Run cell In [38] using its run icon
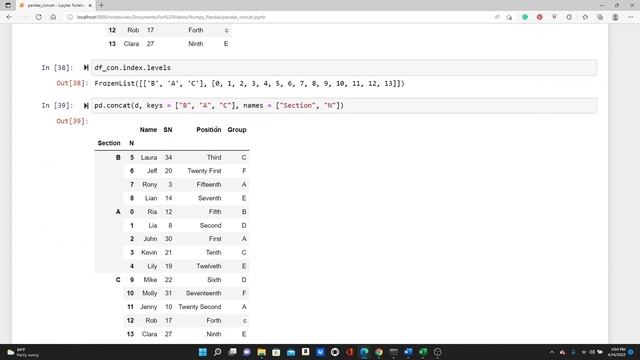640x360 pixels. [x=86, y=68]
